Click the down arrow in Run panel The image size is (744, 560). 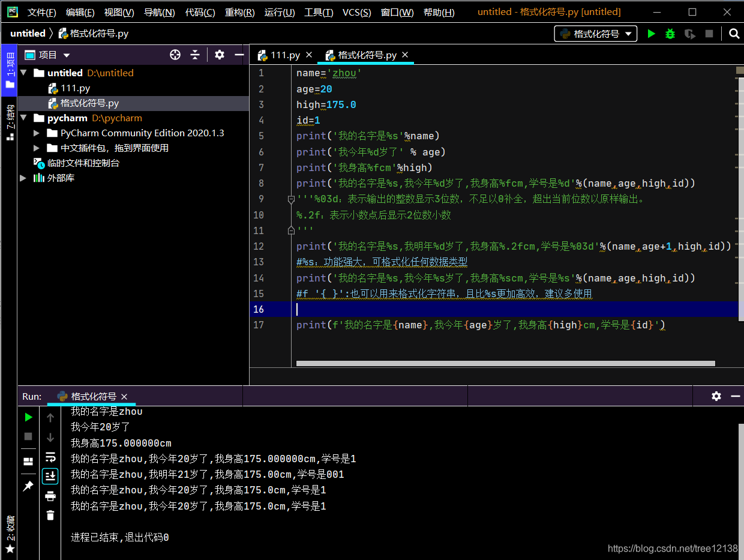point(50,438)
